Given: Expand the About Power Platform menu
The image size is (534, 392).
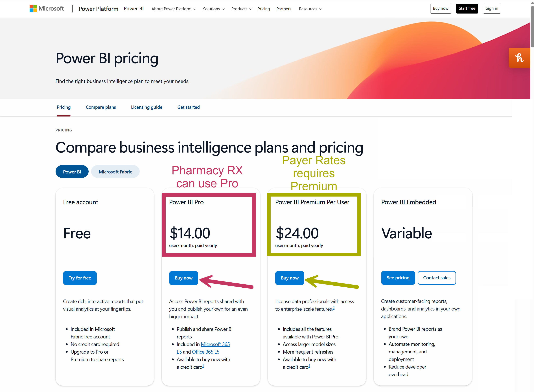Looking at the screenshot, I should click(174, 9).
